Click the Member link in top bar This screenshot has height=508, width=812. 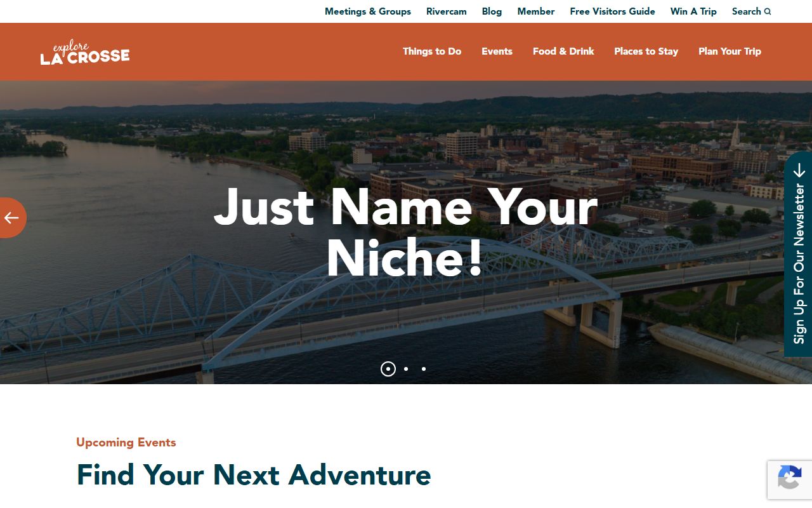tap(536, 11)
